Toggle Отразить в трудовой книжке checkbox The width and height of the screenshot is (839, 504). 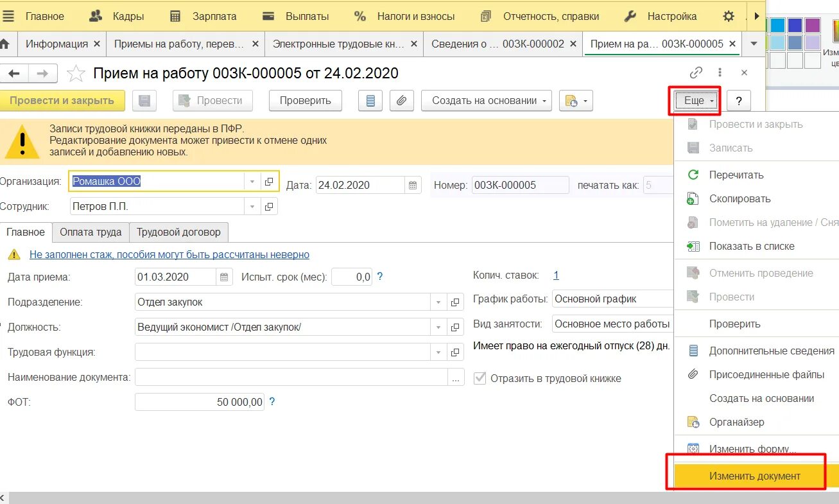tap(480, 378)
